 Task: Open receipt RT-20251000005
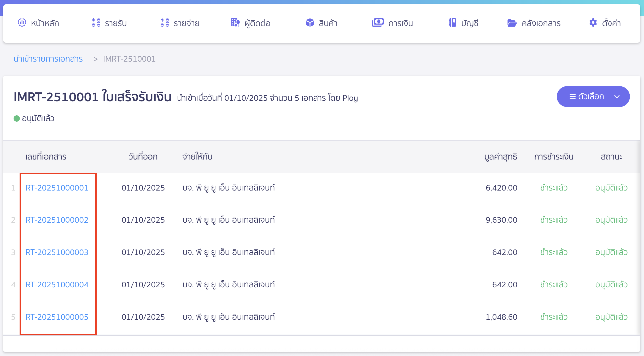pos(56,317)
